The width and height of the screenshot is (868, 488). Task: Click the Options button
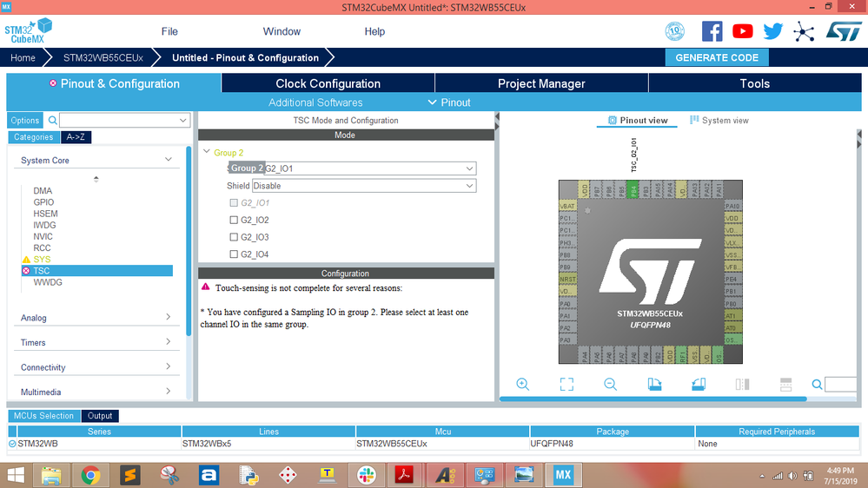pyautogui.click(x=25, y=120)
